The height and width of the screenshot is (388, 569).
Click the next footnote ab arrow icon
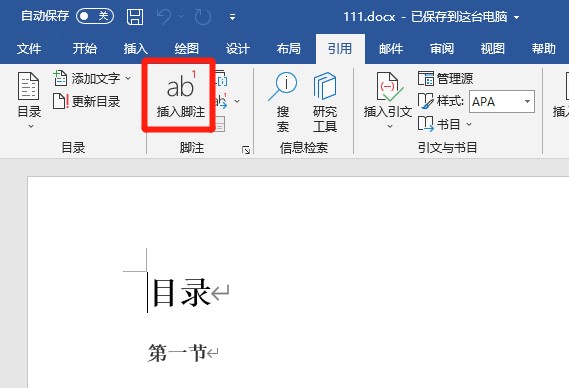221,101
